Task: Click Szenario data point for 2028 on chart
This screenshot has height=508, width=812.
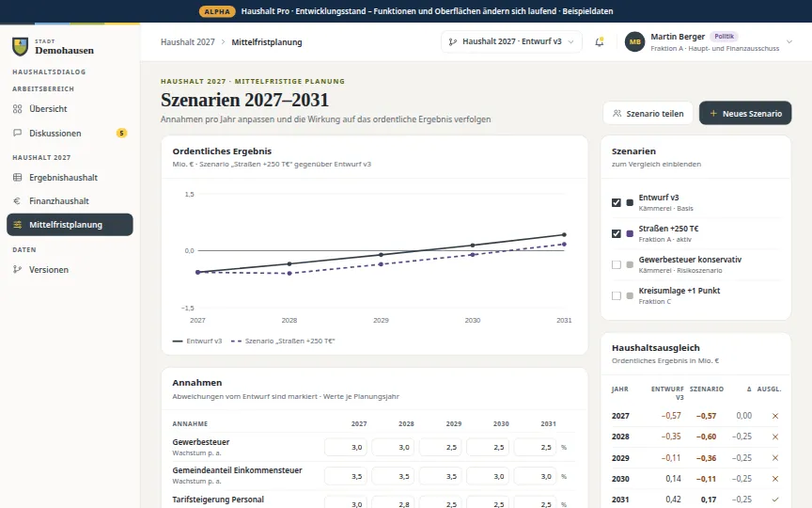Action: 289,273
